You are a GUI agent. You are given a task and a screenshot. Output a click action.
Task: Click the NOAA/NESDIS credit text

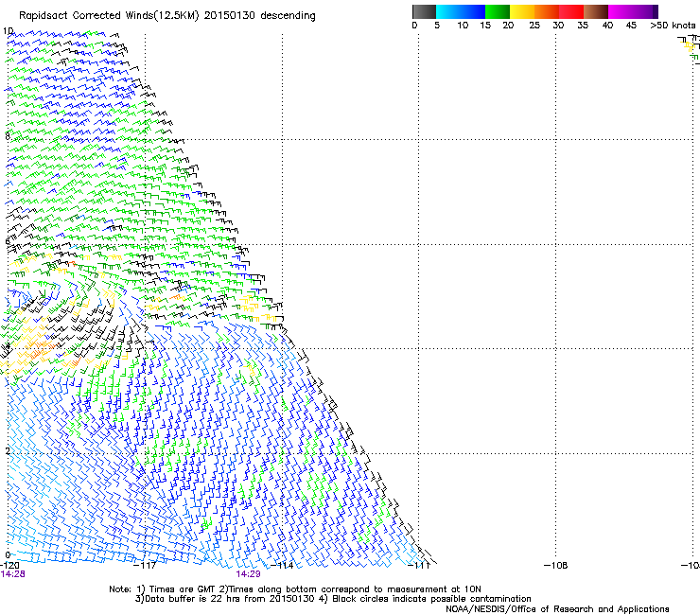coord(557,609)
